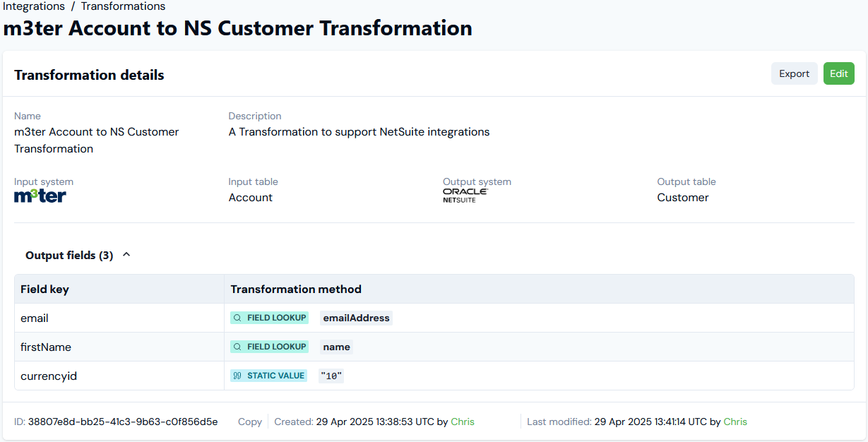
Task: Click the chevron next to Output fields
Action: click(126, 255)
